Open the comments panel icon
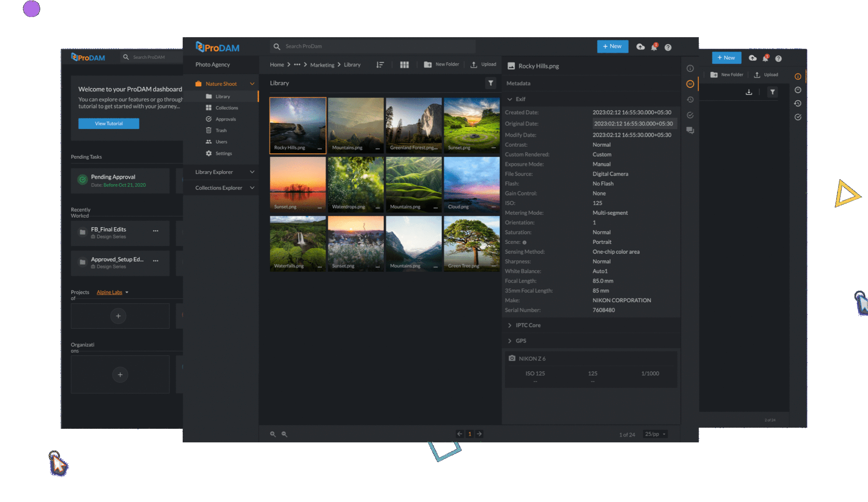 point(690,130)
